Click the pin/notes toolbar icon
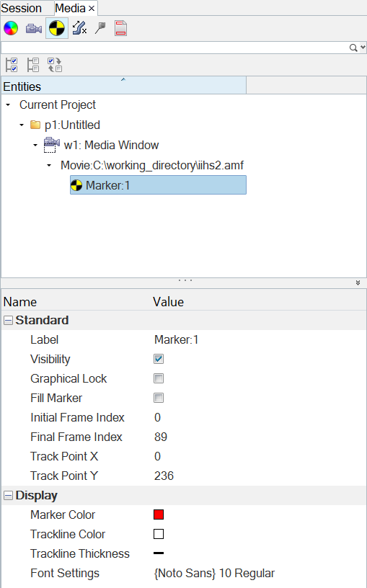This screenshot has height=588, width=367. (x=100, y=28)
